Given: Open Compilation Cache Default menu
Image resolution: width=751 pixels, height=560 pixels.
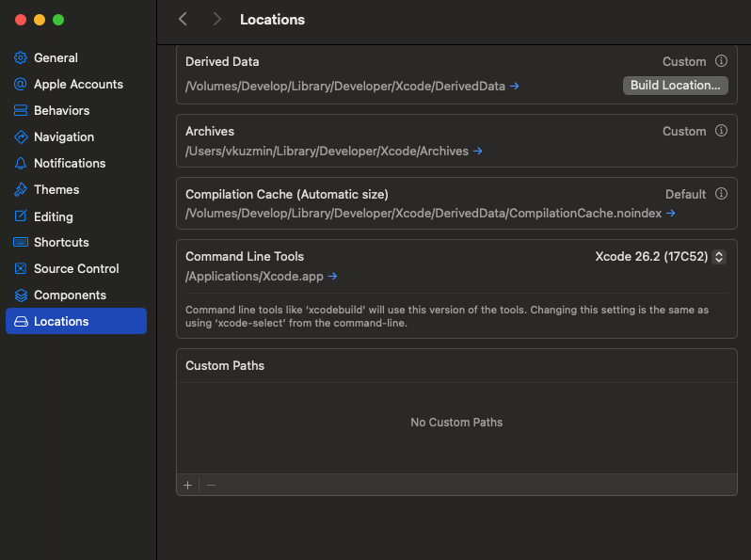Looking at the screenshot, I should 685,195.
